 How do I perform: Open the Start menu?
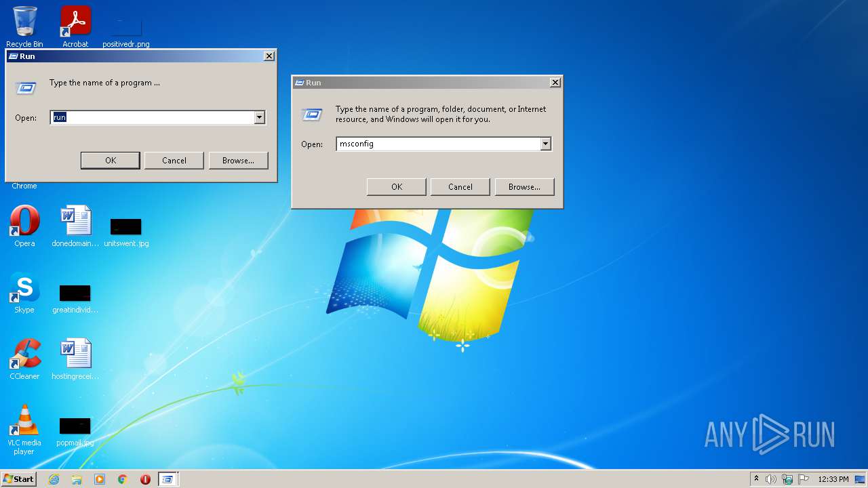tap(19, 479)
